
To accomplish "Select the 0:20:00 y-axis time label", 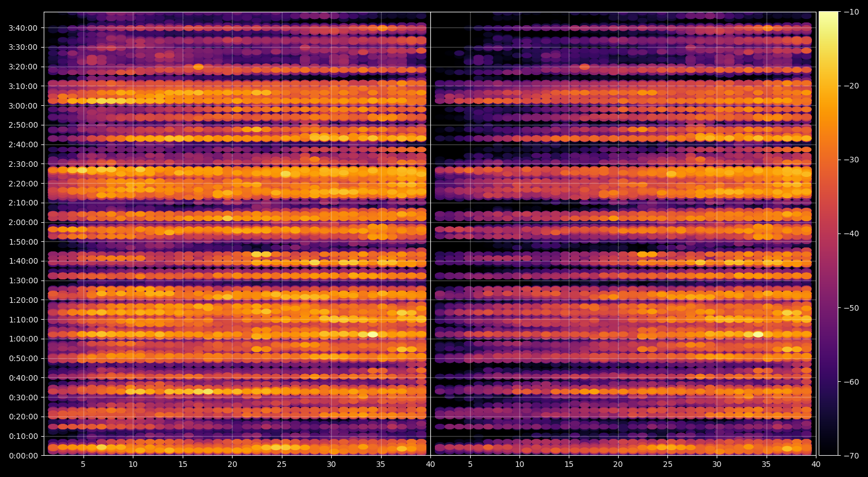I will tap(23, 417).
